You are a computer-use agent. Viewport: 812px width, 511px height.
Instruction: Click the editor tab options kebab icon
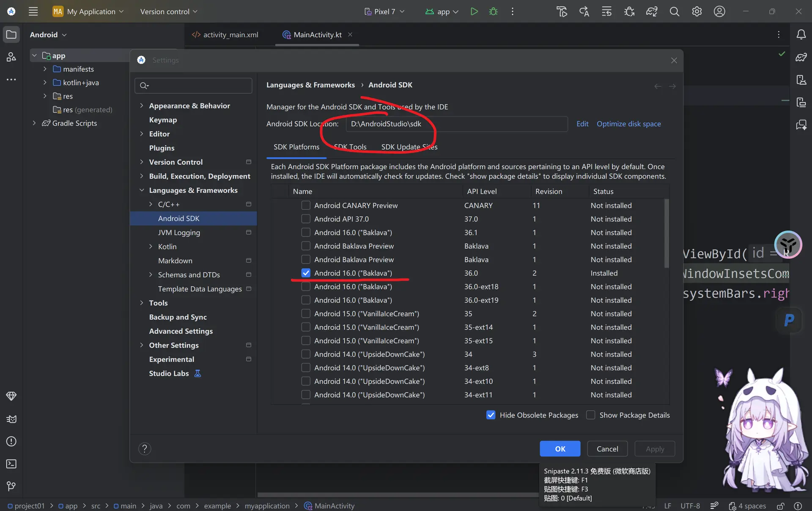(x=779, y=35)
